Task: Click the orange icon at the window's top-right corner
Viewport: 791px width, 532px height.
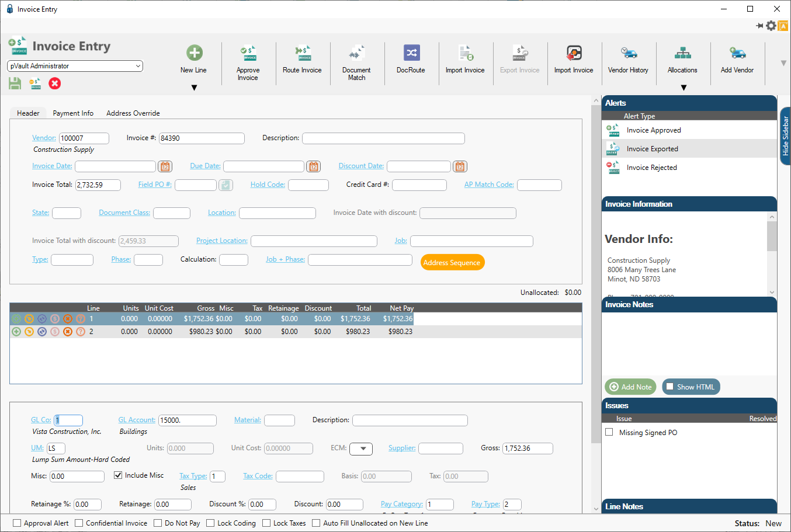Action: click(x=783, y=26)
